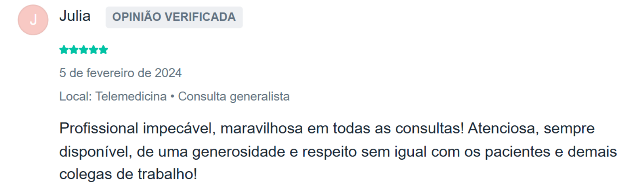Screen dimensions: 644x193
Task: Click the fourth green rating star
Action: pos(93,50)
